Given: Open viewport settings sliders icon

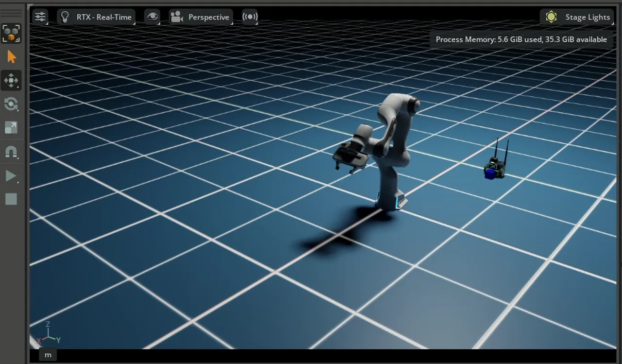Looking at the screenshot, I should click(x=40, y=17).
